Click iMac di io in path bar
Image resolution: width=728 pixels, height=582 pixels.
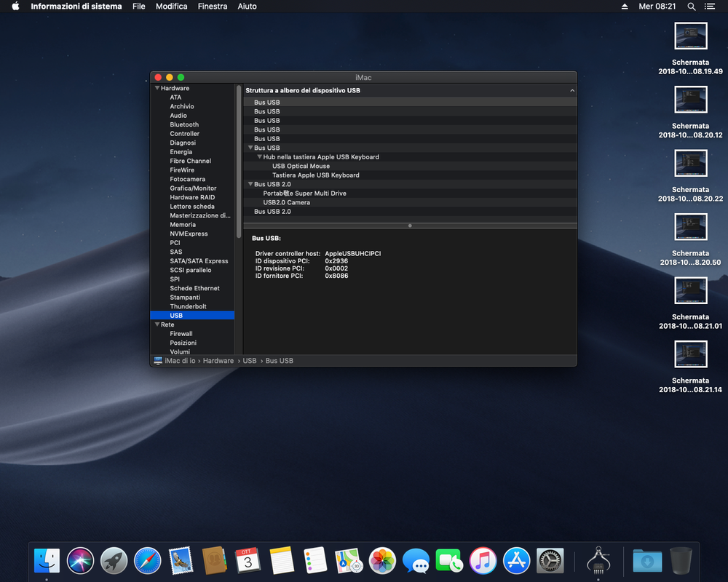pos(180,361)
